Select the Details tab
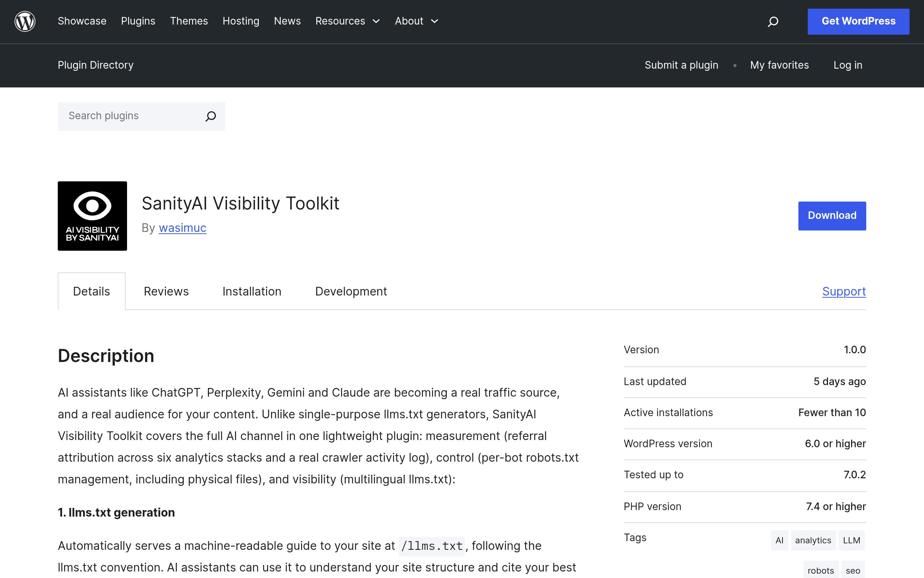The image size is (924, 578). (x=92, y=291)
